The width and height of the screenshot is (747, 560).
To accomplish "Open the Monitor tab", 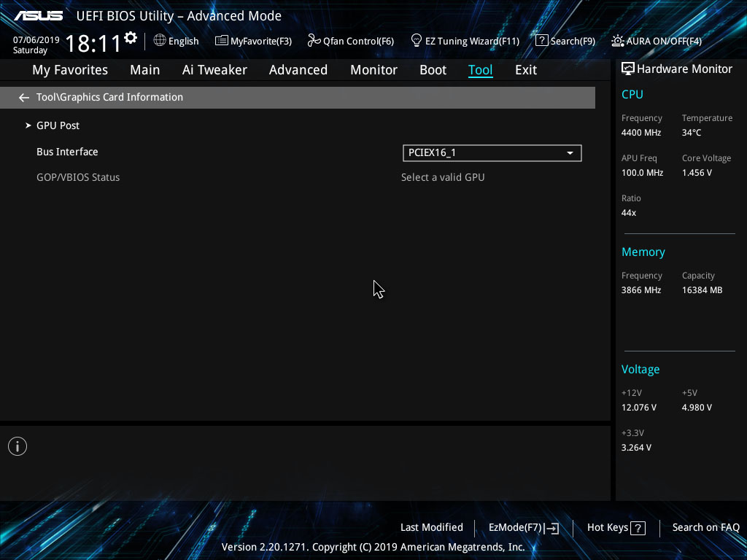I will (373, 70).
